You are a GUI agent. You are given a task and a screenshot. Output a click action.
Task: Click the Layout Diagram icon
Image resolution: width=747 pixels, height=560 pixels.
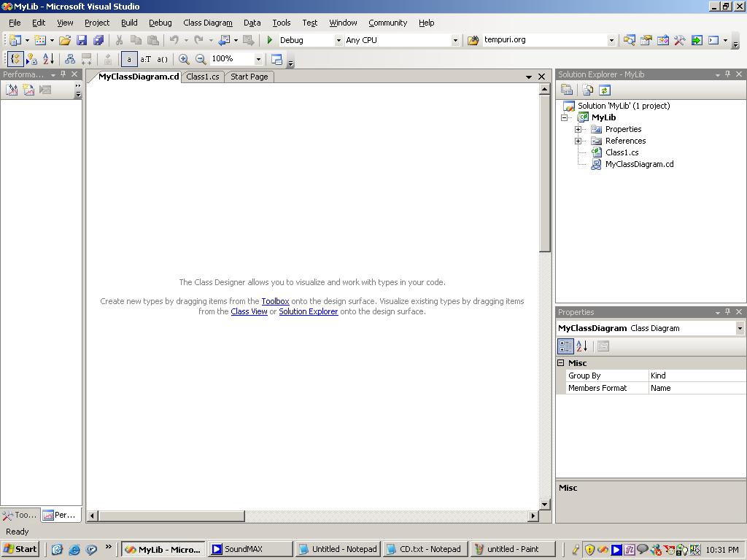tap(70, 59)
